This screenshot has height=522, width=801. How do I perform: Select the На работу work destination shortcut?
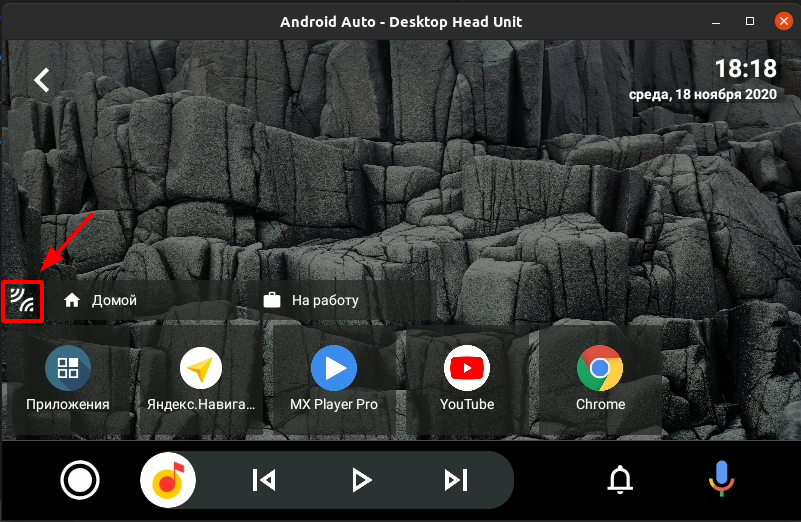pyautogui.click(x=310, y=300)
